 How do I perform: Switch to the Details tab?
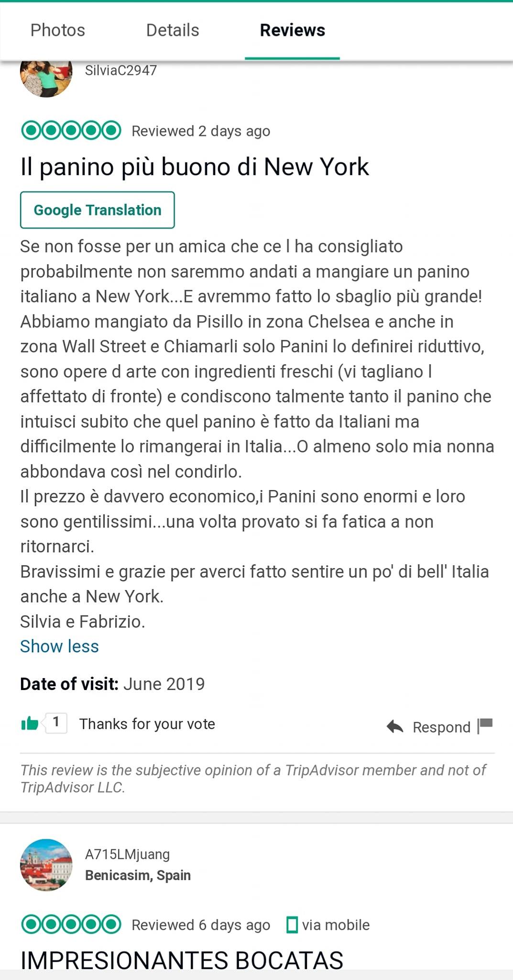coord(173,30)
